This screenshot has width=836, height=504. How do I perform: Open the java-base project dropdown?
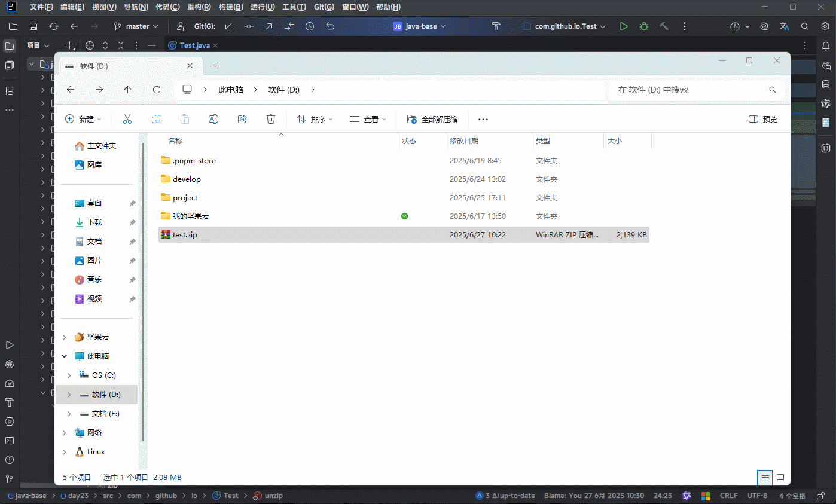pyautogui.click(x=420, y=26)
